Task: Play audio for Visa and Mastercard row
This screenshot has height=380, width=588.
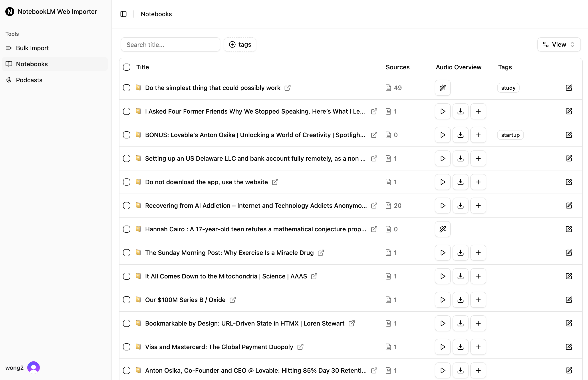Action: pyautogui.click(x=443, y=347)
